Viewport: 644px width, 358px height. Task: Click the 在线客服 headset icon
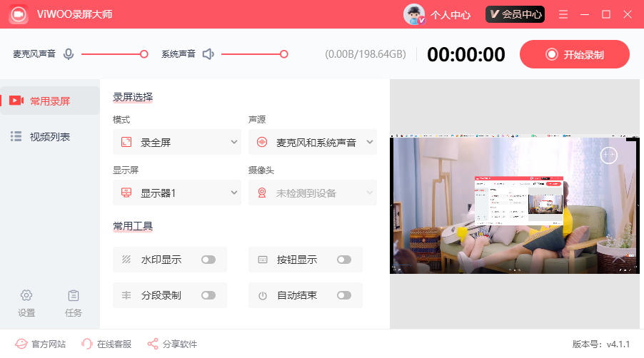(86, 344)
